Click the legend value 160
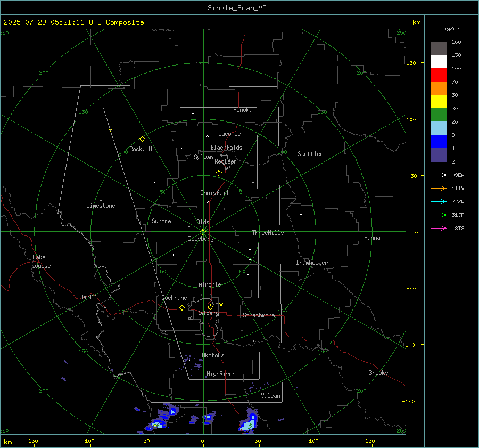Screen dimensions: 479x448 click(456, 42)
